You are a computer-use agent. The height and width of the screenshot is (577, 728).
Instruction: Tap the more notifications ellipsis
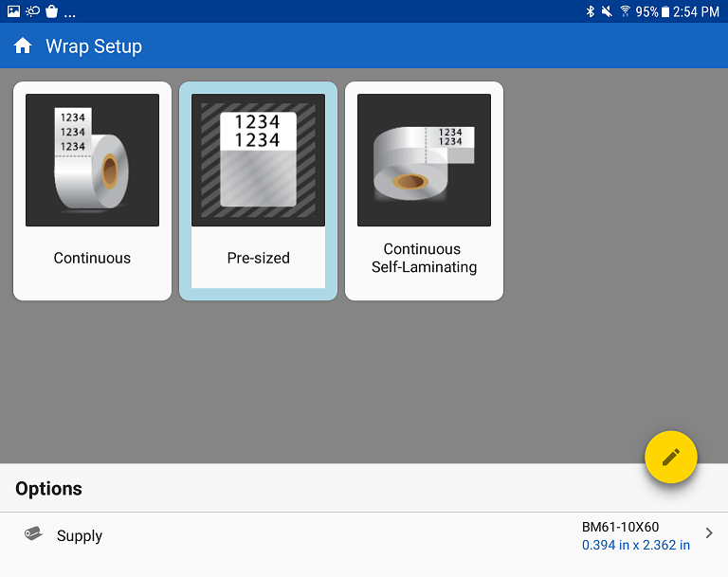tap(69, 15)
